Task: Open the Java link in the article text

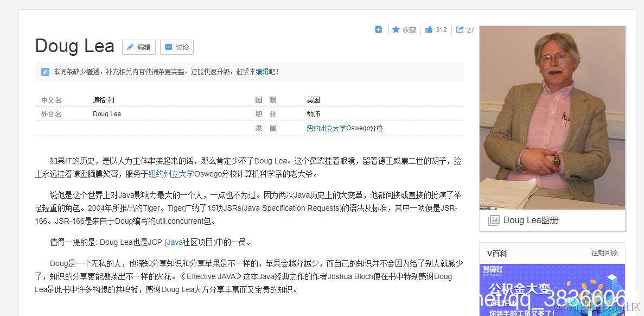Action: (x=174, y=242)
